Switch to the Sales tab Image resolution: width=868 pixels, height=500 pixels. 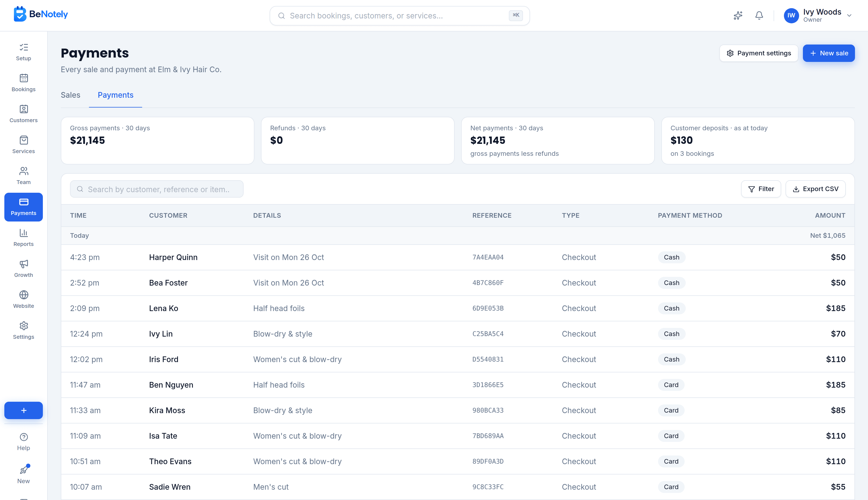click(x=70, y=95)
